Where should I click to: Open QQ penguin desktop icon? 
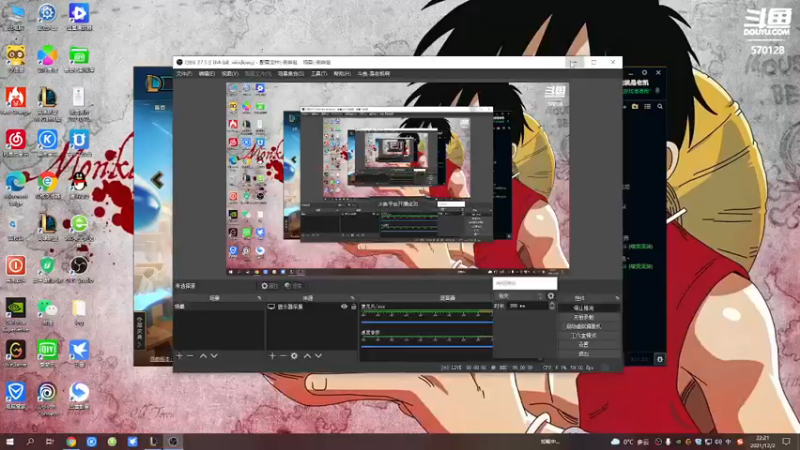79,185
